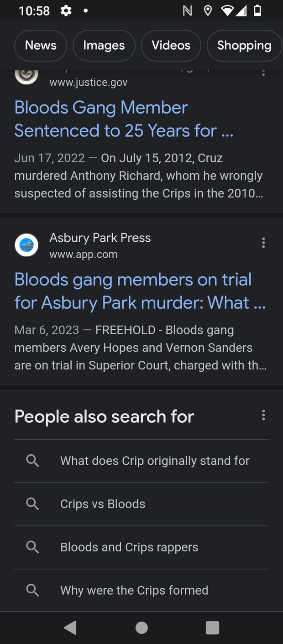
Task: Switch to the News tab
Action: 41,46
